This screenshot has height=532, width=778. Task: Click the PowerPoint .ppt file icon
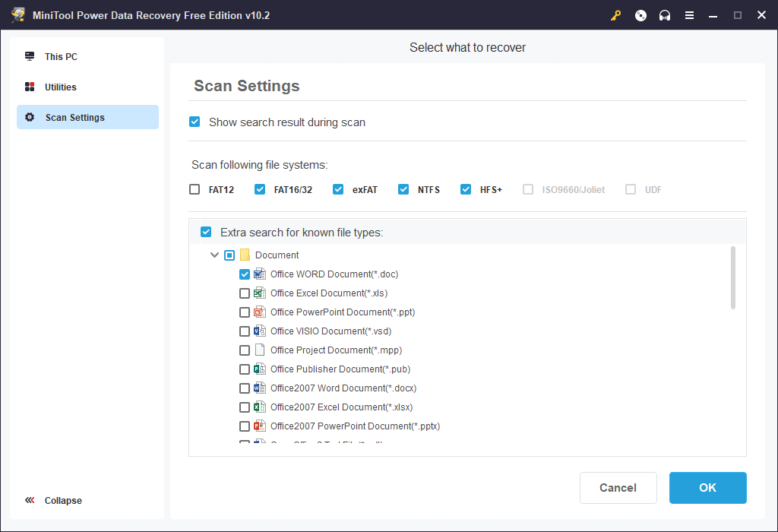tap(260, 312)
